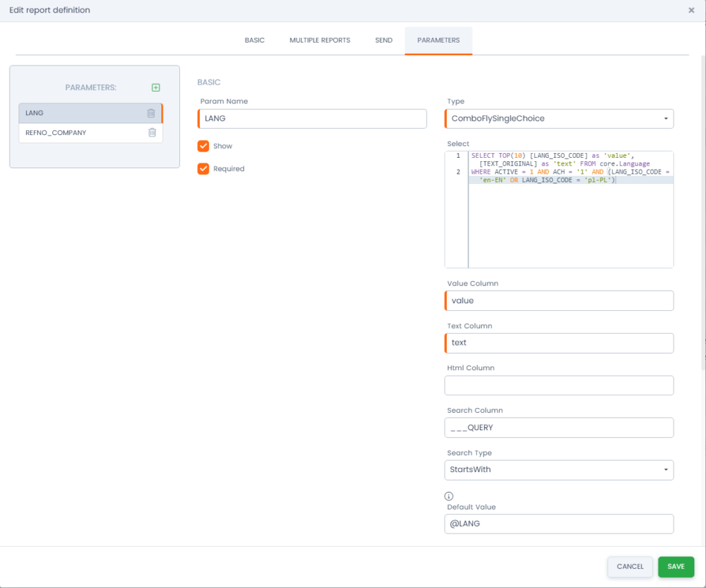Screen dimensions: 706x588
Task: Click into the Param Name field
Action: [x=314, y=119]
